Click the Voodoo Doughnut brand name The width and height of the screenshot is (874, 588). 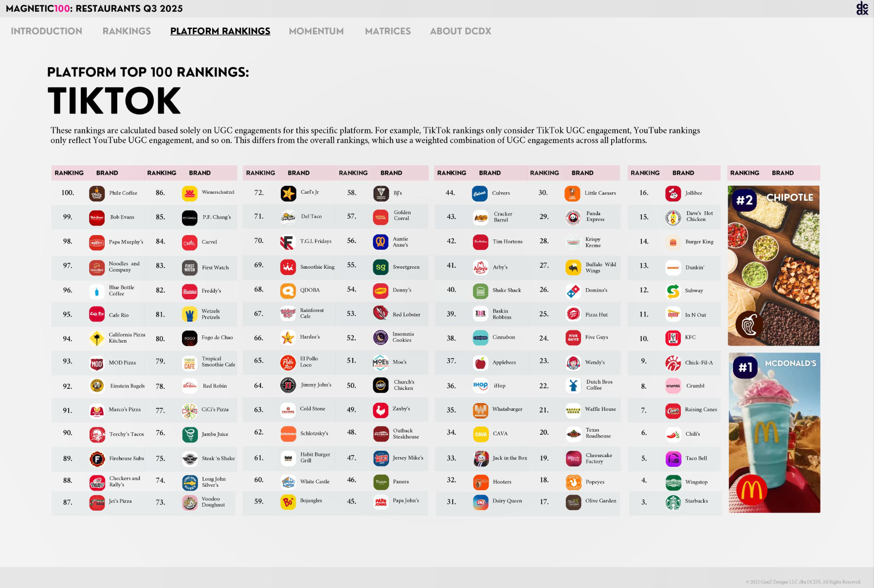[213, 502]
